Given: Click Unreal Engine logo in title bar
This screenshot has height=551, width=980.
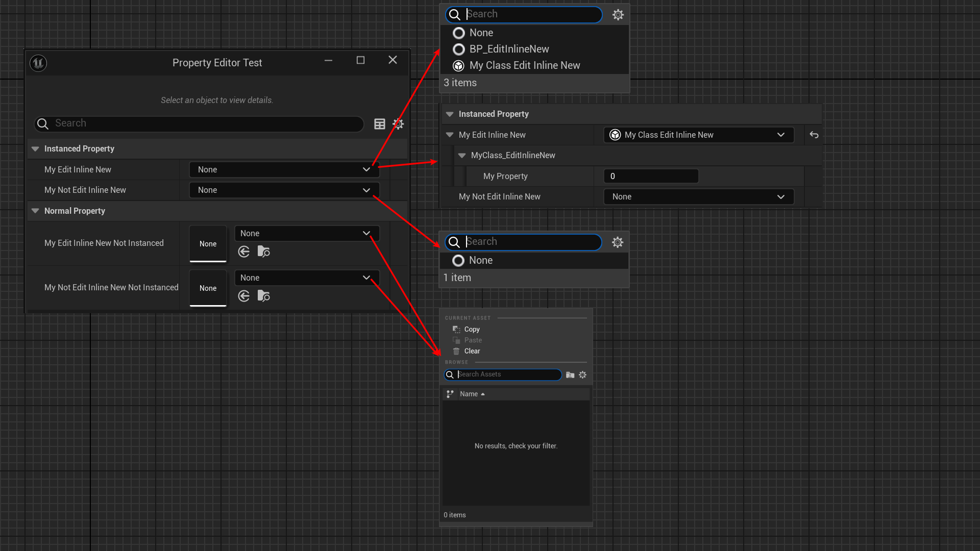Looking at the screenshot, I should pos(38,63).
